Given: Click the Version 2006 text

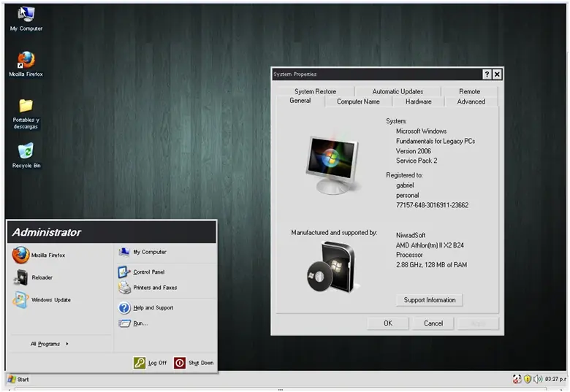Looking at the screenshot, I should tap(414, 151).
